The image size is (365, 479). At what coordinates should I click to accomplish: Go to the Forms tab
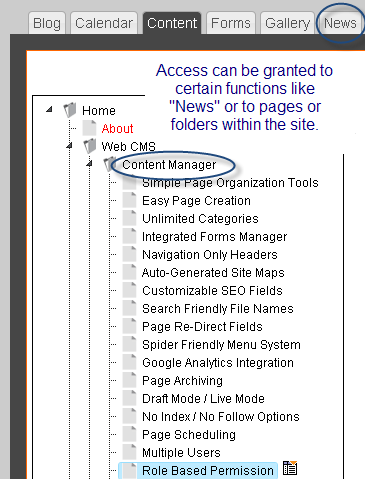click(x=231, y=23)
